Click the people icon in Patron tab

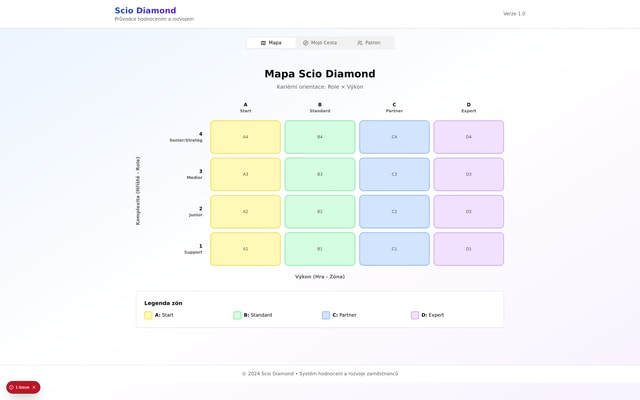coord(360,43)
